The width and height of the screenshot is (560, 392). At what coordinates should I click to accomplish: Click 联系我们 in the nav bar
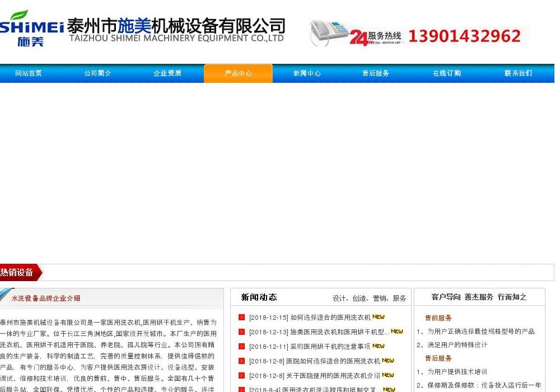pos(518,73)
